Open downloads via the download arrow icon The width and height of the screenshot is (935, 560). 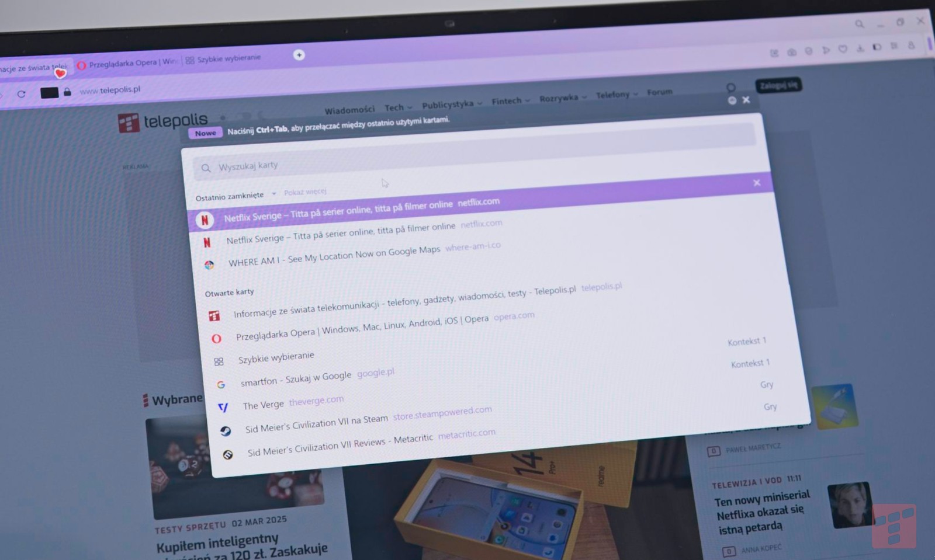(860, 48)
